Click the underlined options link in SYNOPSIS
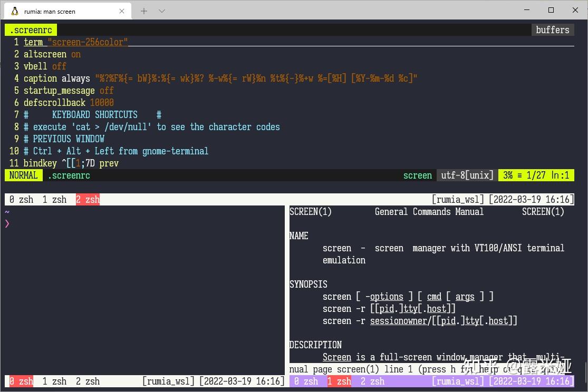Image resolution: width=588 pixels, height=392 pixels. coord(387,296)
